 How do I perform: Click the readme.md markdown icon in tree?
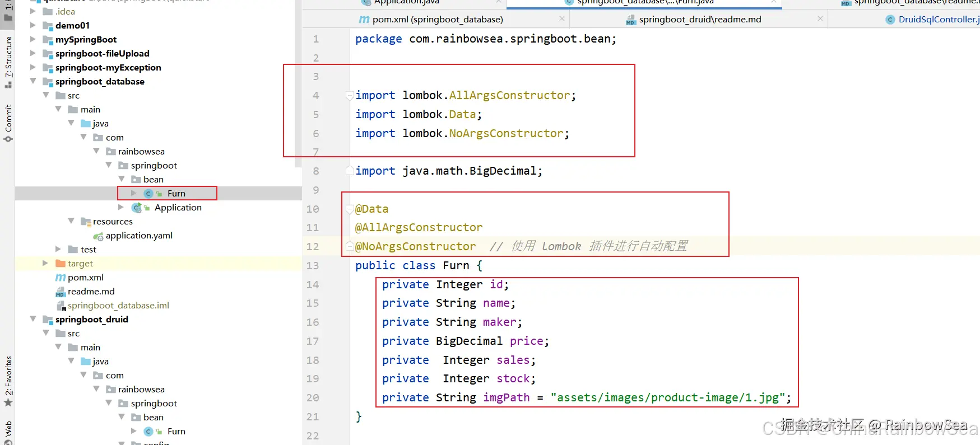pos(61,292)
